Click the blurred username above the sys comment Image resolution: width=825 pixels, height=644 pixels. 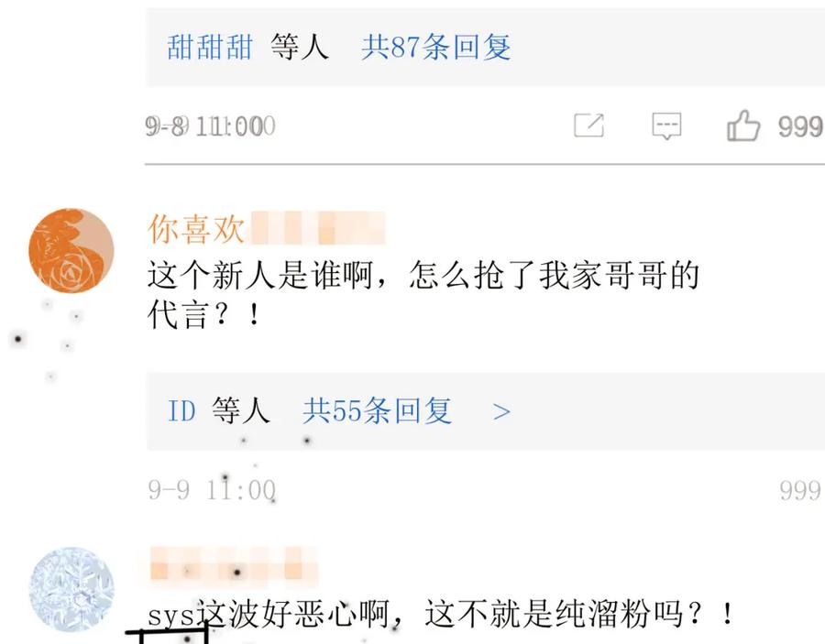pyautogui.click(x=232, y=563)
